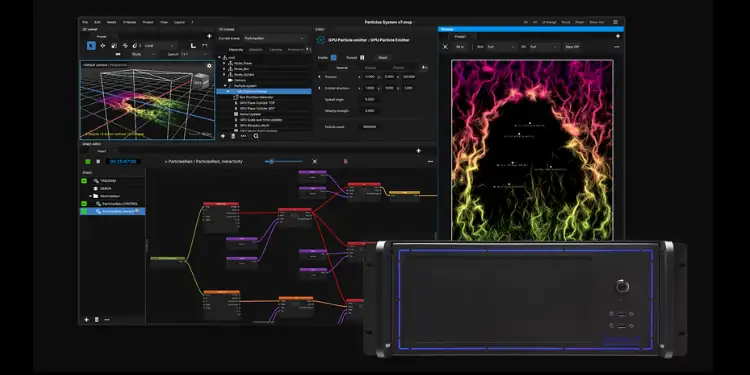The image size is (750, 375).
Task: Open the first Full resolution dropdown in Preview
Action: pos(501,47)
